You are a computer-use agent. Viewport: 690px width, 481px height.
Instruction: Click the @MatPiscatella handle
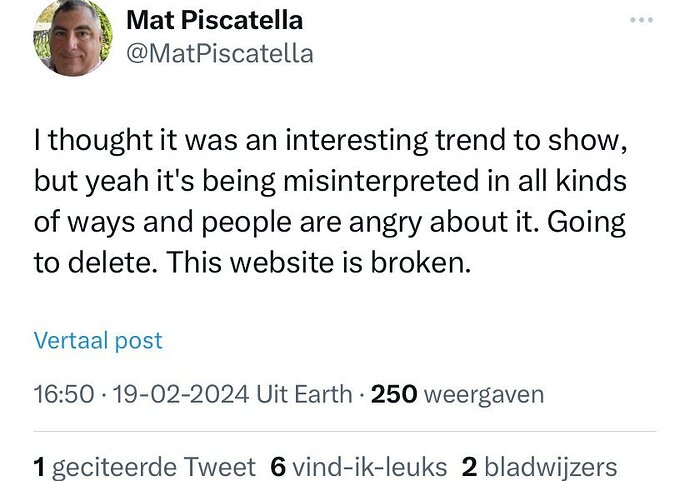coord(220,54)
